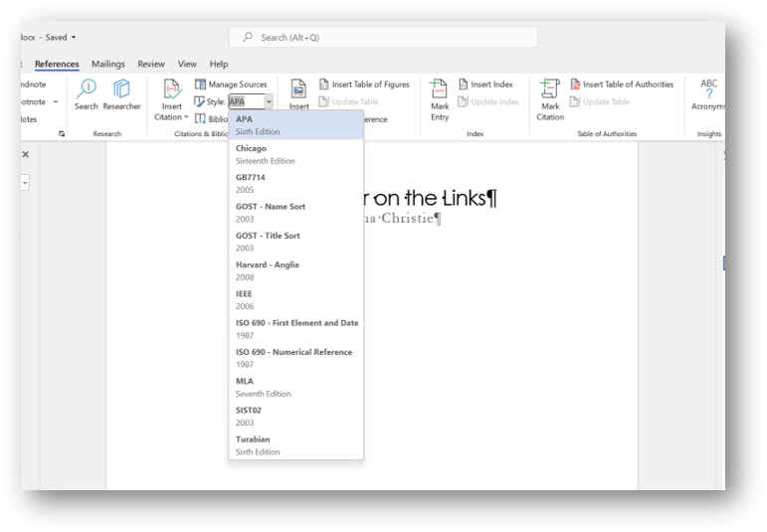The height and width of the screenshot is (532, 767).
Task: Click the Christie author subtitle line
Action: 402,218
